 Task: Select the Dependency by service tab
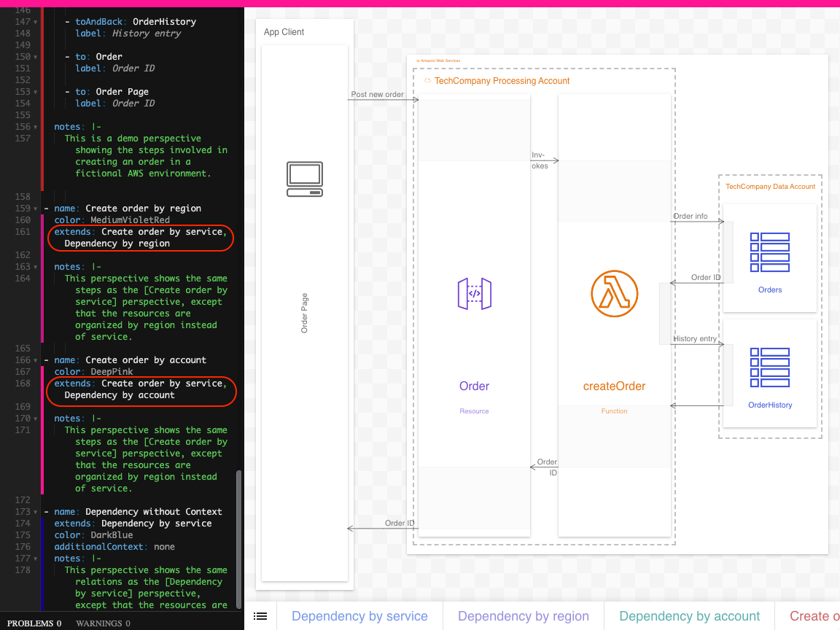click(359, 616)
